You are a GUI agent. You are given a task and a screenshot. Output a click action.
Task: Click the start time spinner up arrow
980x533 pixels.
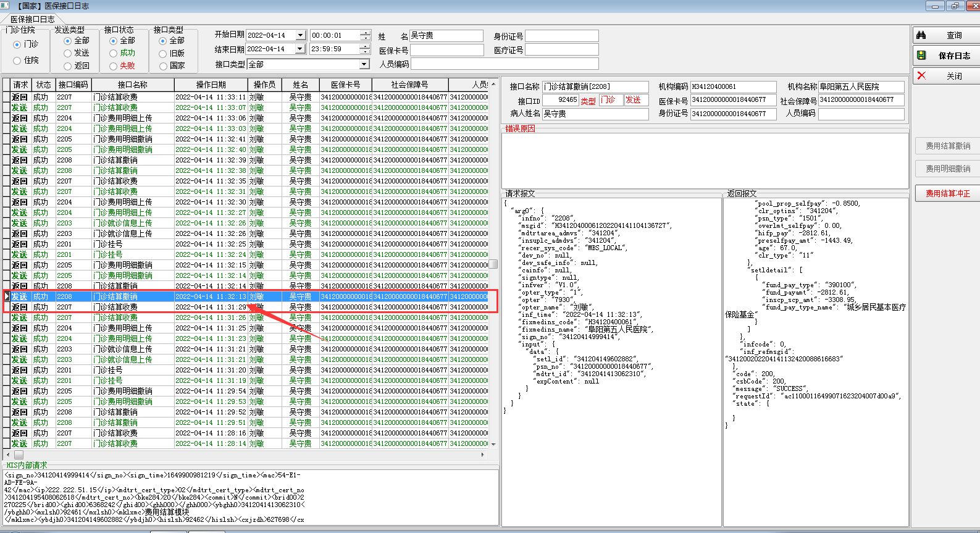tap(365, 33)
